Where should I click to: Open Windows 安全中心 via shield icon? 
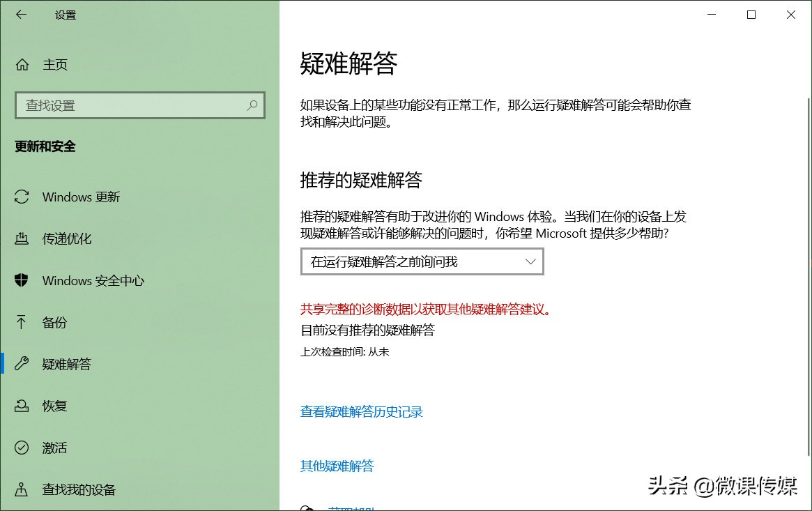22,280
